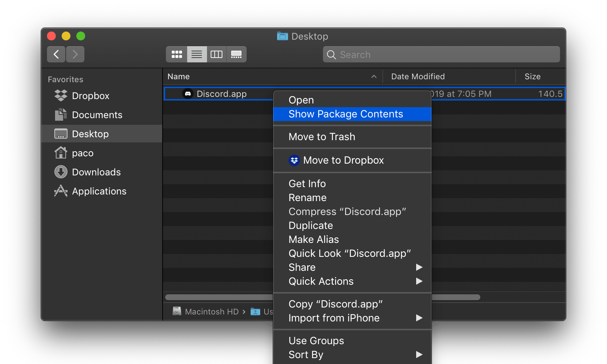Click the search magnifier icon

point(331,55)
